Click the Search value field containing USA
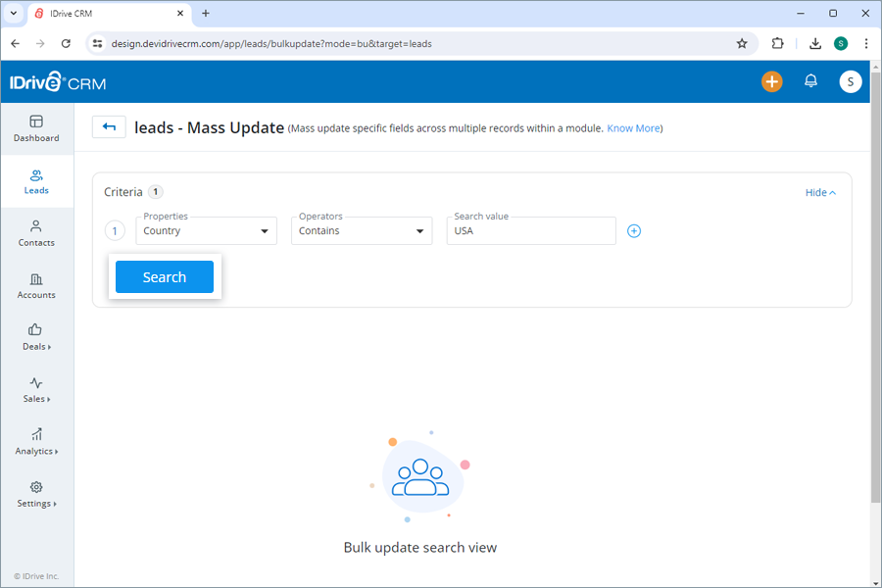This screenshot has width=882, height=588. tap(530, 231)
